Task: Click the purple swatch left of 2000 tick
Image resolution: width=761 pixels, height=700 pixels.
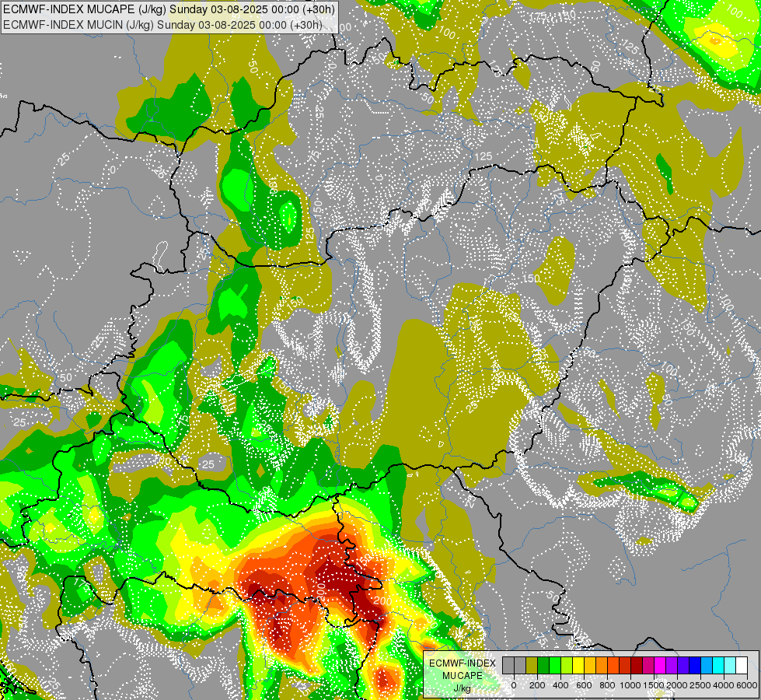Action: (x=672, y=666)
